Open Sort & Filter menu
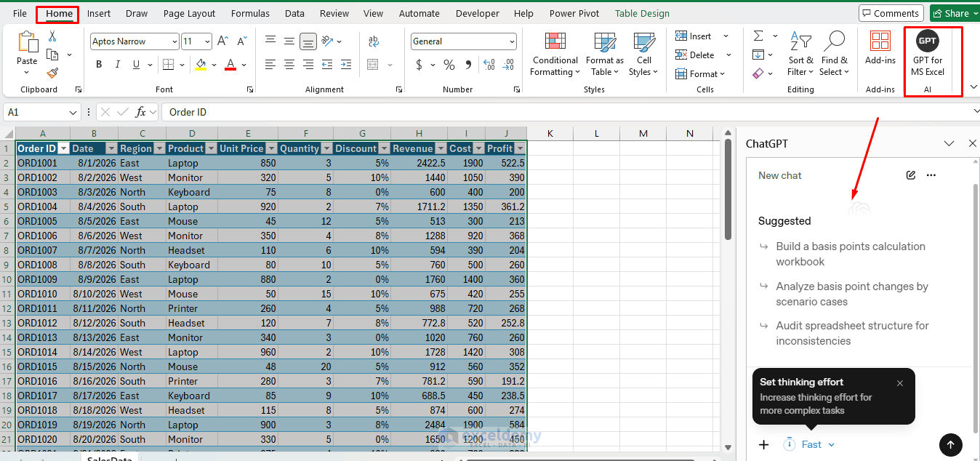This screenshot has width=980, height=461. pos(800,54)
